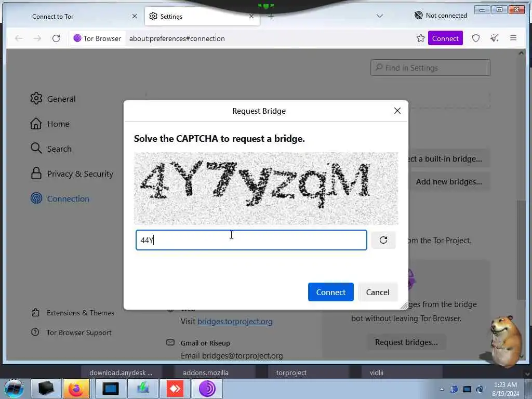Open the green lightning taskbar app

coord(143,389)
